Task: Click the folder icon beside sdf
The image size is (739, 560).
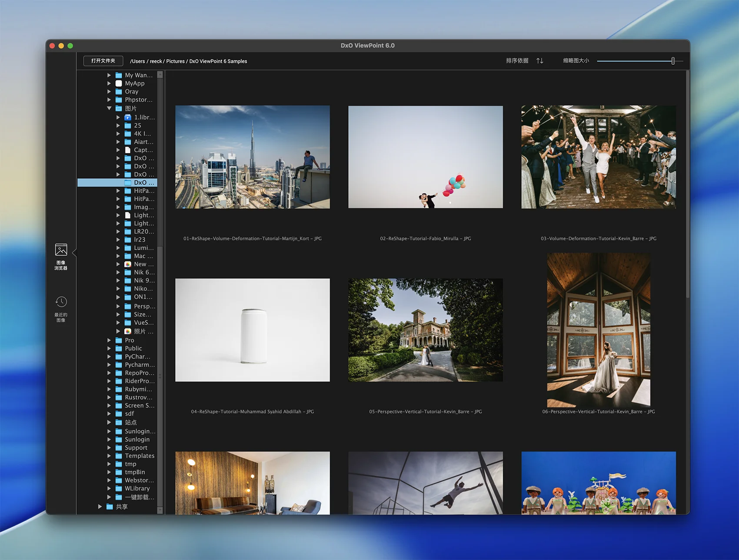Action: [119, 413]
